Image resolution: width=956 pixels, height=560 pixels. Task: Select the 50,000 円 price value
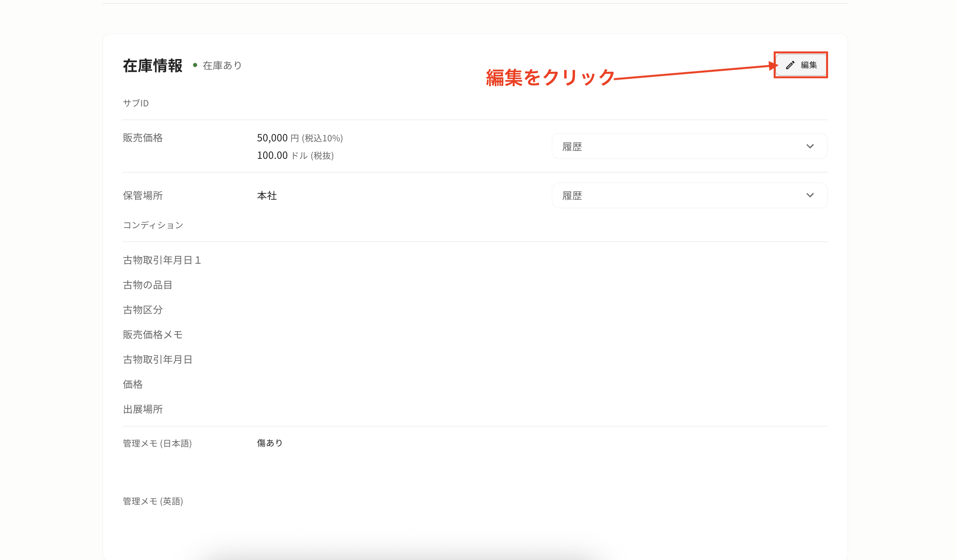[x=272, y=138]
